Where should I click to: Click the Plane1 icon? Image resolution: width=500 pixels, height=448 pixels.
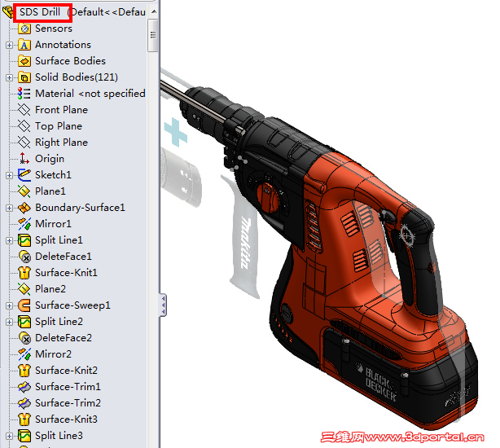(24, 191)
